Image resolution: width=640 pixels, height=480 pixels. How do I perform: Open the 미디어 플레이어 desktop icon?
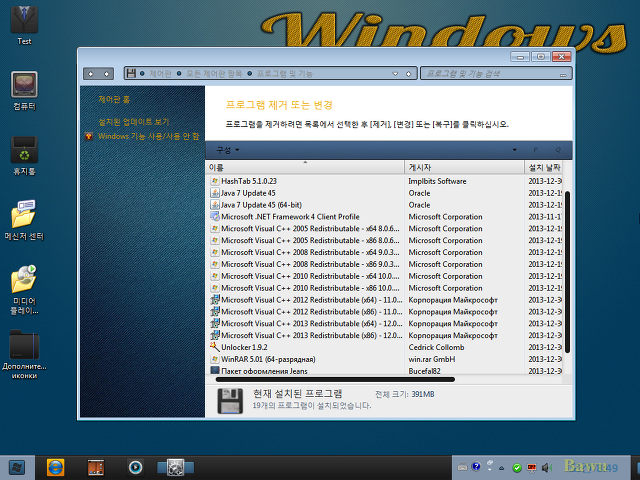[x=24, y=290]
